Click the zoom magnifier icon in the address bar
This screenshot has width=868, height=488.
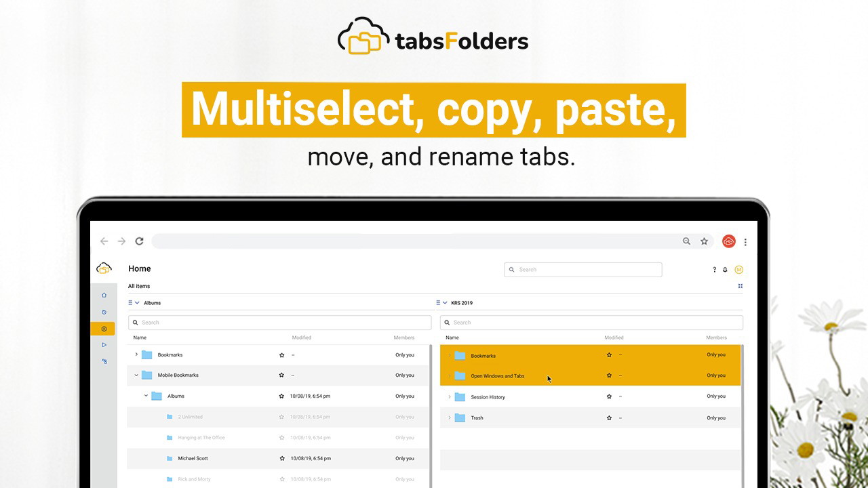point(686,241)
